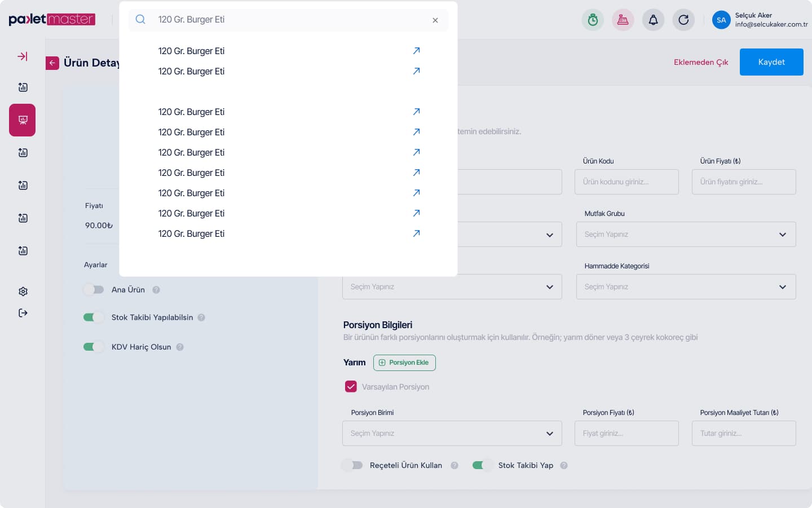
Task: Turn off the KDV Hariç Olsun switch
Action: point(94,347)
